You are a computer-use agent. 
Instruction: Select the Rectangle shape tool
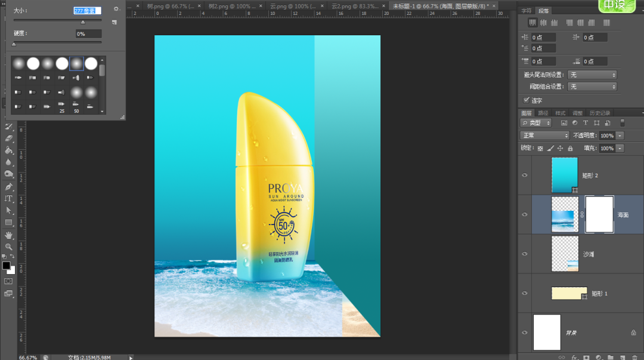[x=8, y=222]
